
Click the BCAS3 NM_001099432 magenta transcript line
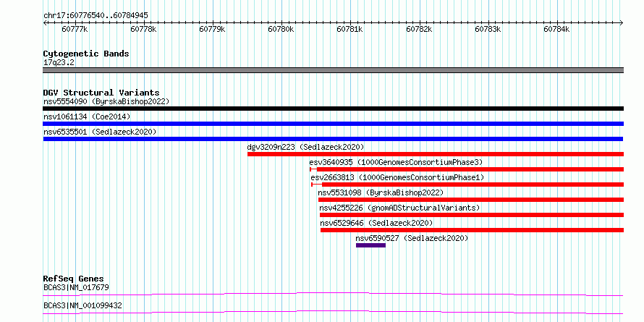(x=333, y=312)
